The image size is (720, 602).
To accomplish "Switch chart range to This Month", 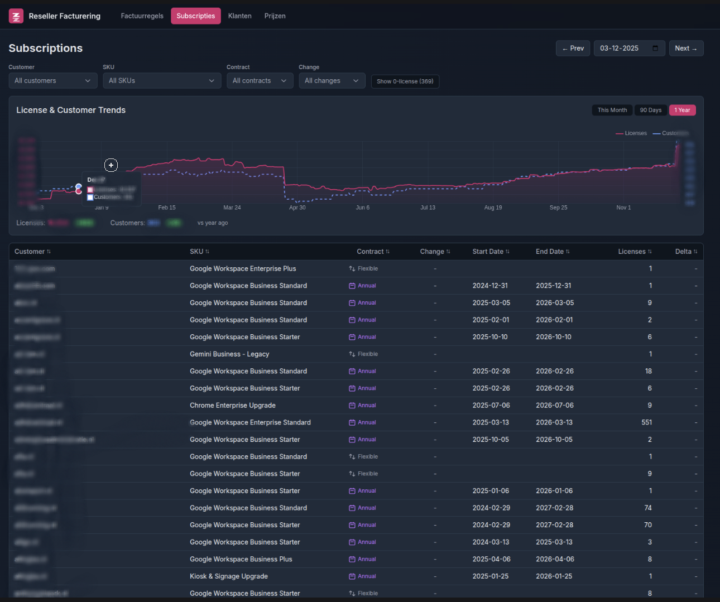I will 612,110.
